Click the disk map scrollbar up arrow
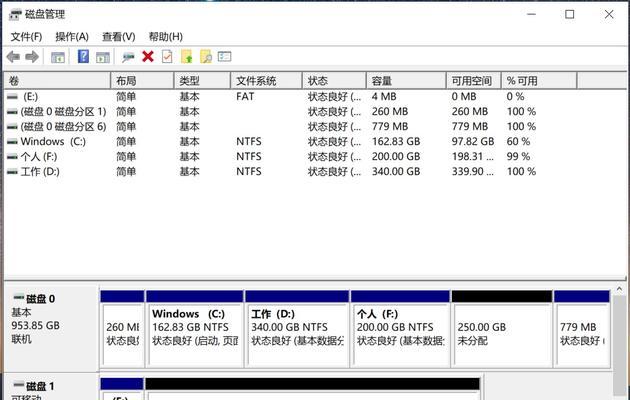The image size is (630, 400). pyautogui.click(x=619, y=289)
